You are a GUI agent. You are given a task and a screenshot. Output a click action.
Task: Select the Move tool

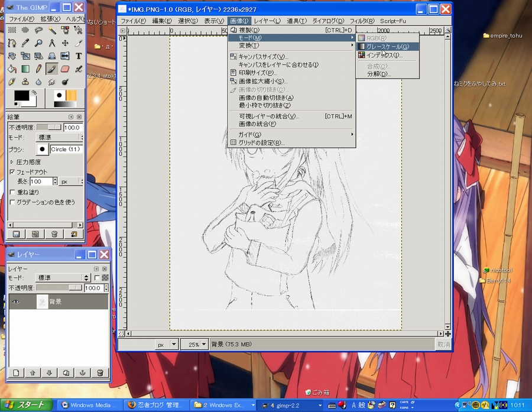(x=65, y=43)
